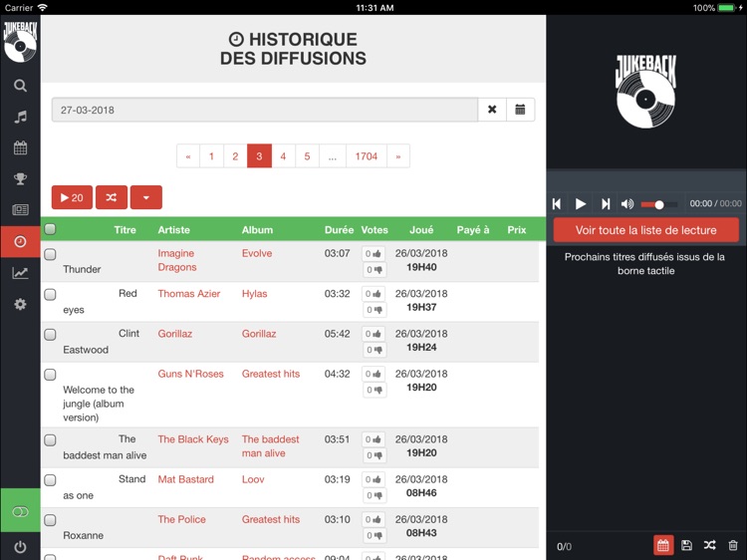Open the trophy rankings icon in sidebar

tap(20, 178)
